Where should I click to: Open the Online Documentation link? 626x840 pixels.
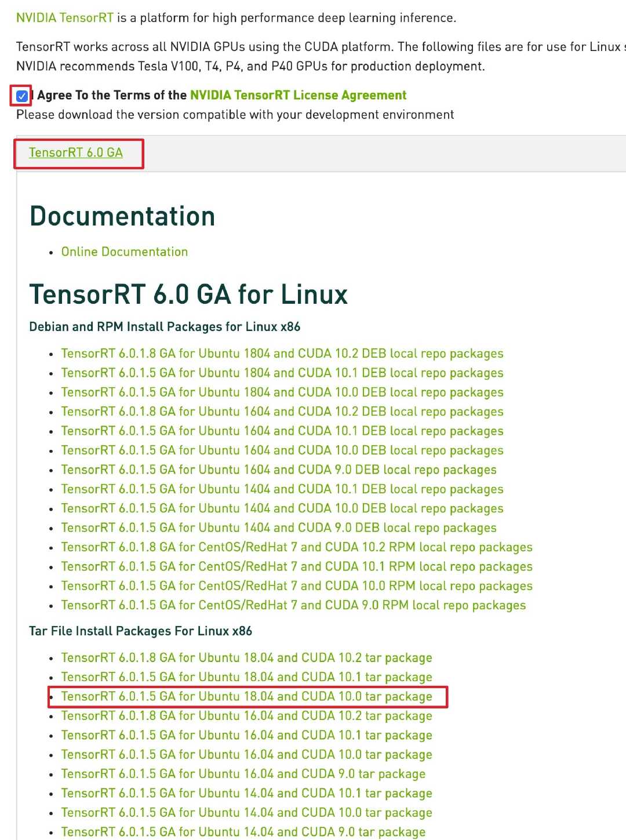point(125,252)
